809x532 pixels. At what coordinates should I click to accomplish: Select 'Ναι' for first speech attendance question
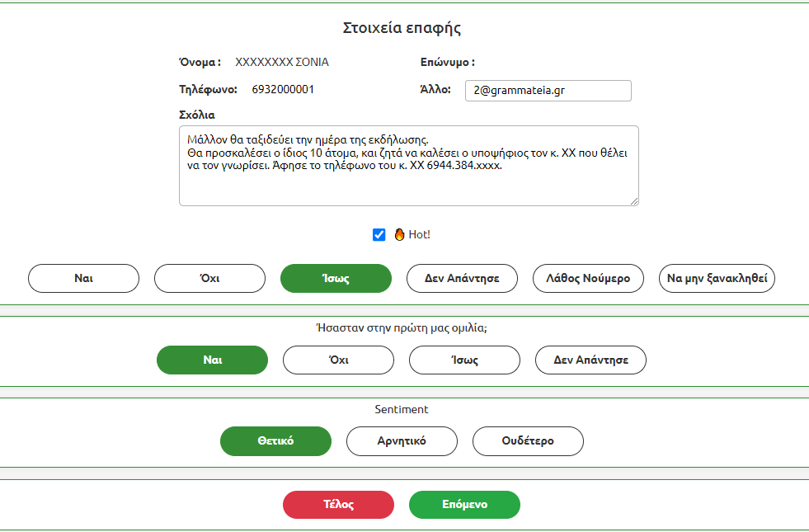(x=212, y=360)
